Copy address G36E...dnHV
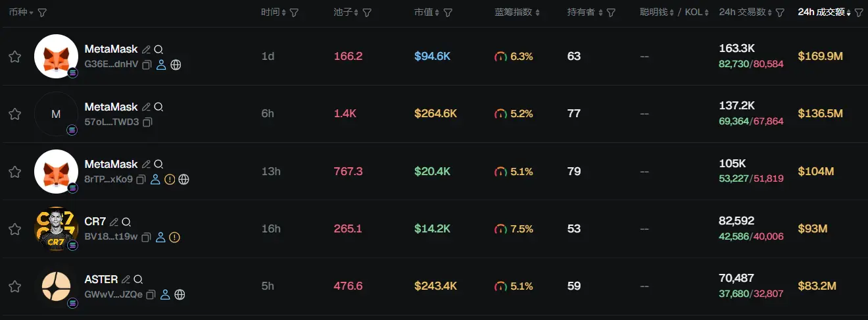 point(147,65)
